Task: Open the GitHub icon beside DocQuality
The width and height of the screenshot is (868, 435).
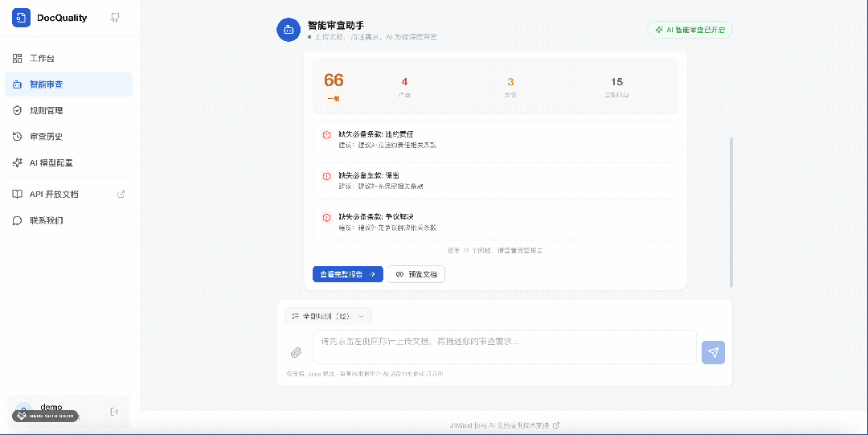Action: pyautogui.click(x=115, y=18)
